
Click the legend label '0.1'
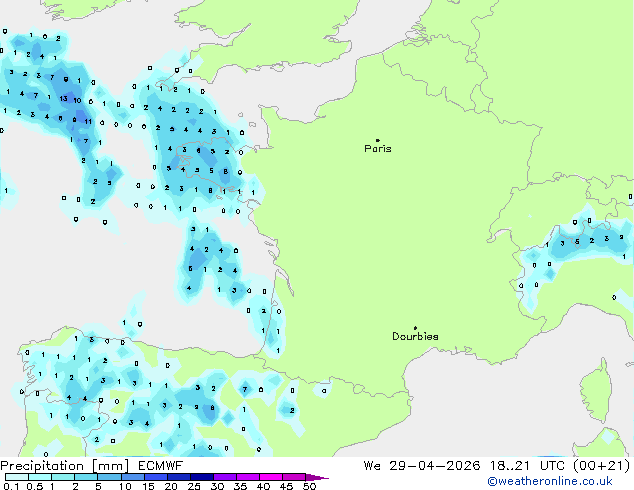[x=11, y=486]
